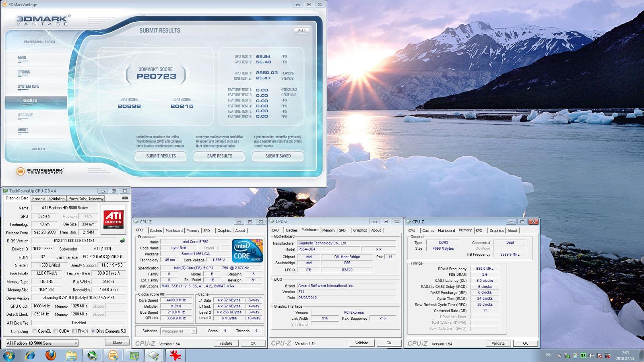Click the SAVE RESULTS button

tap(219, 156)
